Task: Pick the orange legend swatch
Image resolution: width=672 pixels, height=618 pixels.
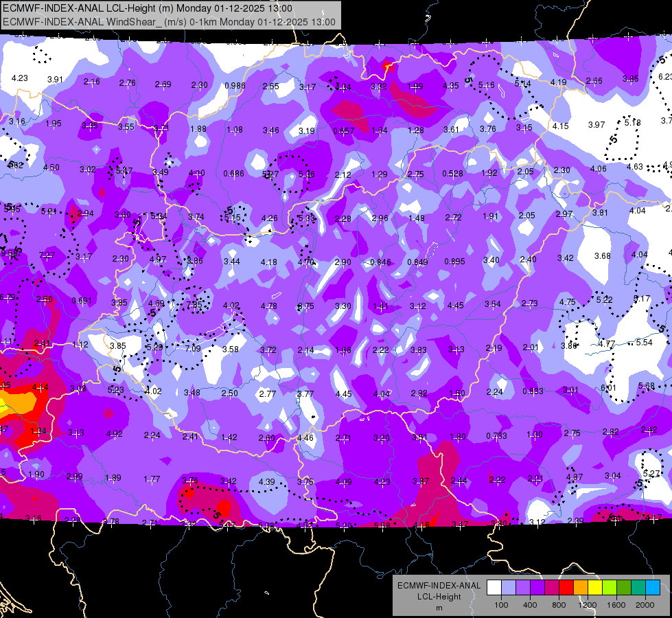Action: [581, 588]
